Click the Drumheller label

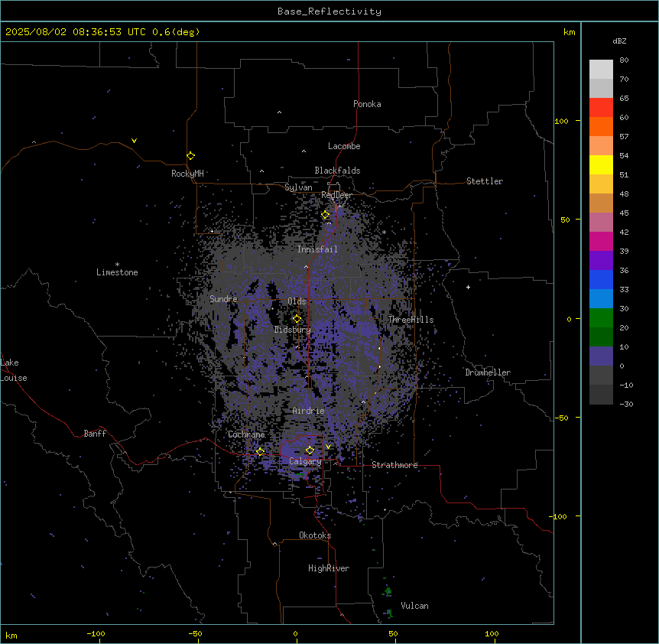(488, 372)
